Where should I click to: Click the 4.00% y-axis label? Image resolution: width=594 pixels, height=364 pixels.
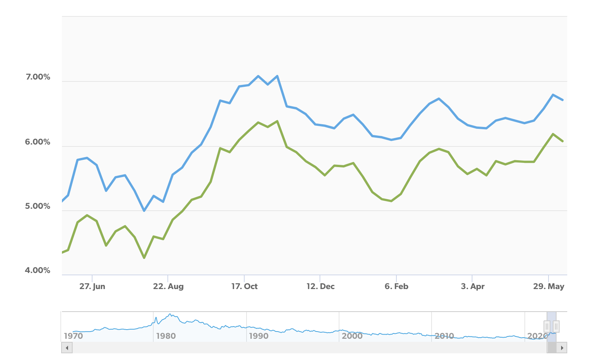38,271
